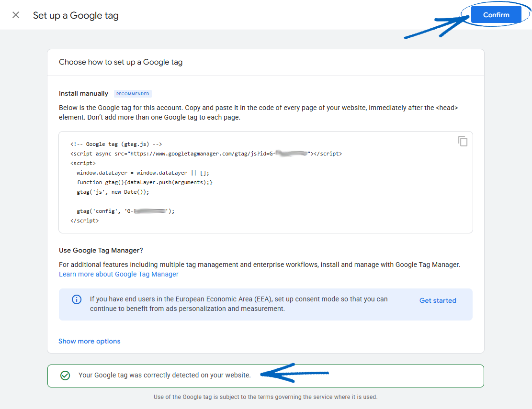Click the Google tag (gtag.js) comment line
The height and width of the screenshot is (409, 532).
click(x=116, y=144)
